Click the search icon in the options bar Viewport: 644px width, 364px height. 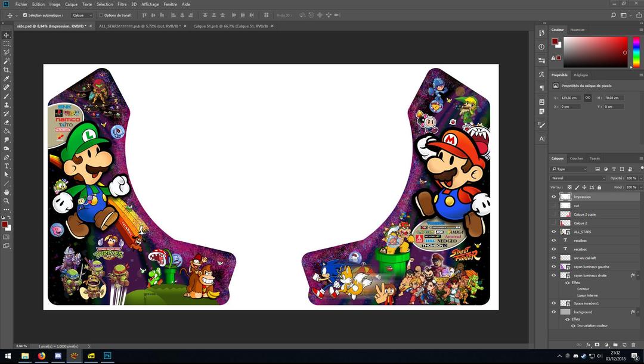[613, 15]
